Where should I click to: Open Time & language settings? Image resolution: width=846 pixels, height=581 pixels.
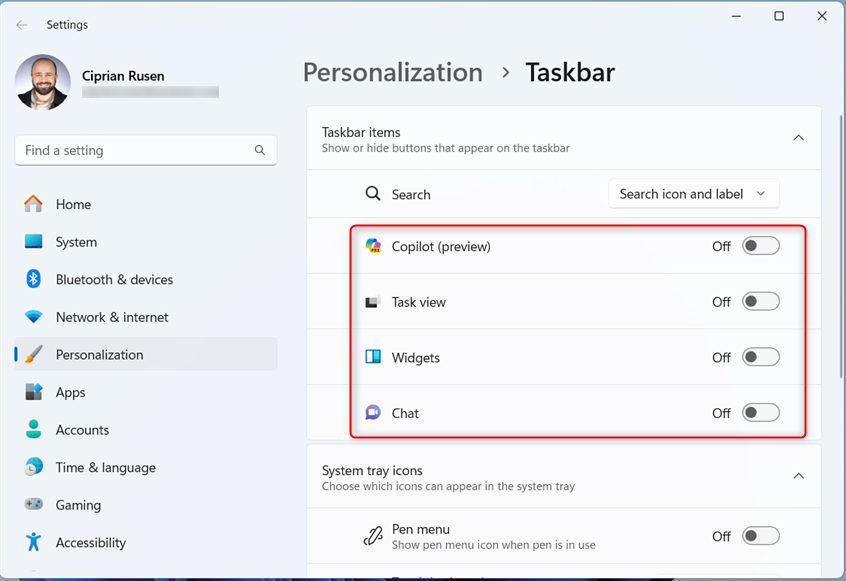(x=146, y=467)
